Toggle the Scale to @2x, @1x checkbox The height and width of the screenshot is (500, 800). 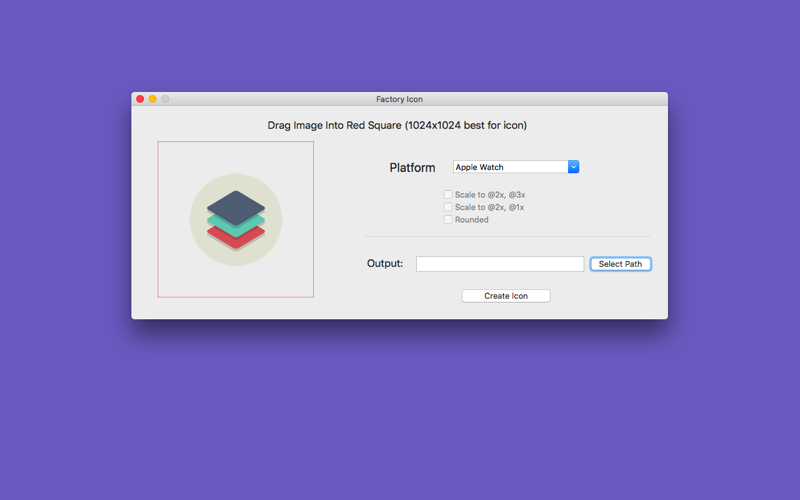tap(448, 207)
